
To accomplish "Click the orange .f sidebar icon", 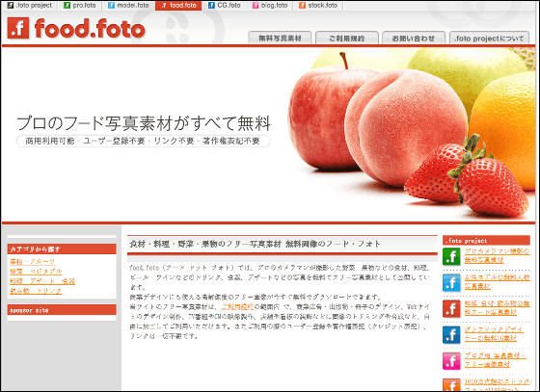I will (451, 384).
